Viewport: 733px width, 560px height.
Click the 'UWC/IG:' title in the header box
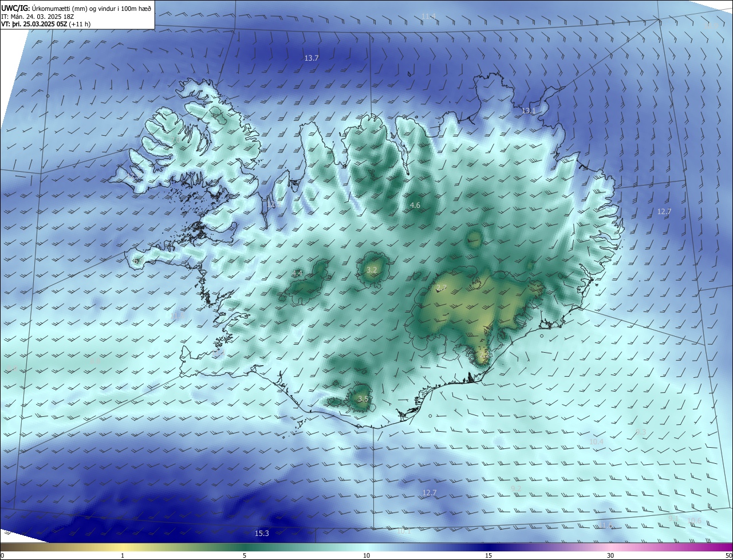coord(15,9)
